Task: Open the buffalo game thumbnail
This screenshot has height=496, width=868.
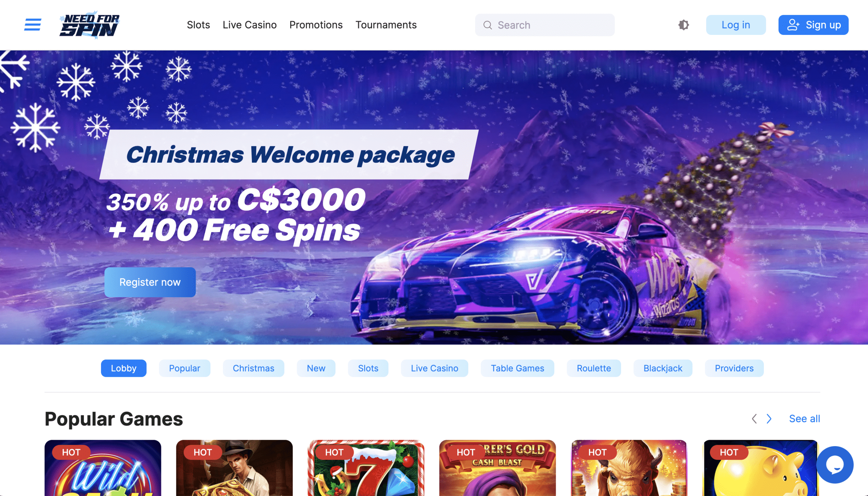Action: tap(629, 468)
